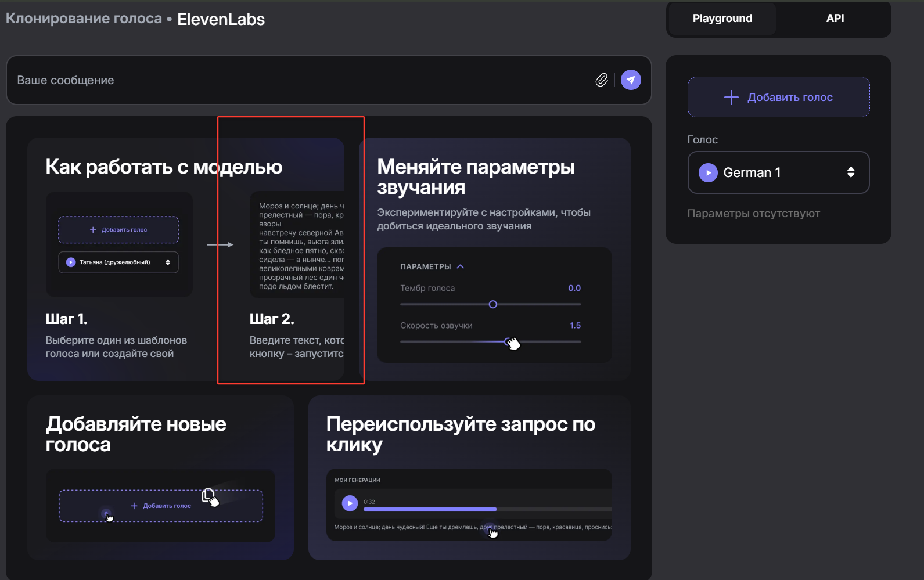Viewport: 924px width, 580px height.
Task: Click "Выберите один из шаблонов" step description
Action: [x=116, y=347]
